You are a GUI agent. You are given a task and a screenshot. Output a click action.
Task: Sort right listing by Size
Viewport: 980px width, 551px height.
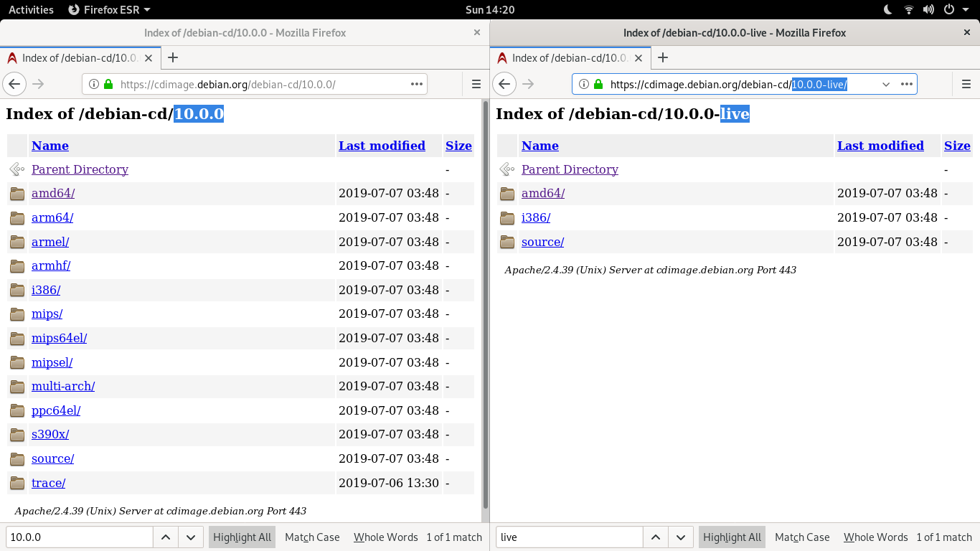[x=957, y=146]
